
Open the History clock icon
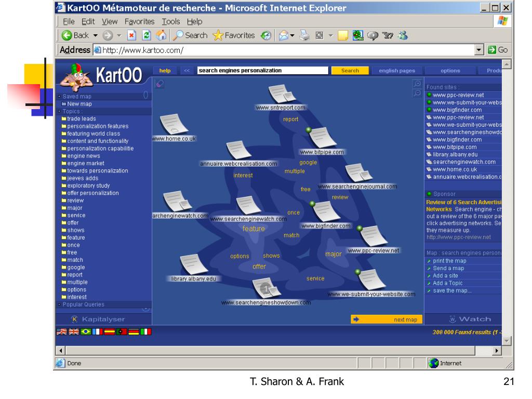point(266,35)
